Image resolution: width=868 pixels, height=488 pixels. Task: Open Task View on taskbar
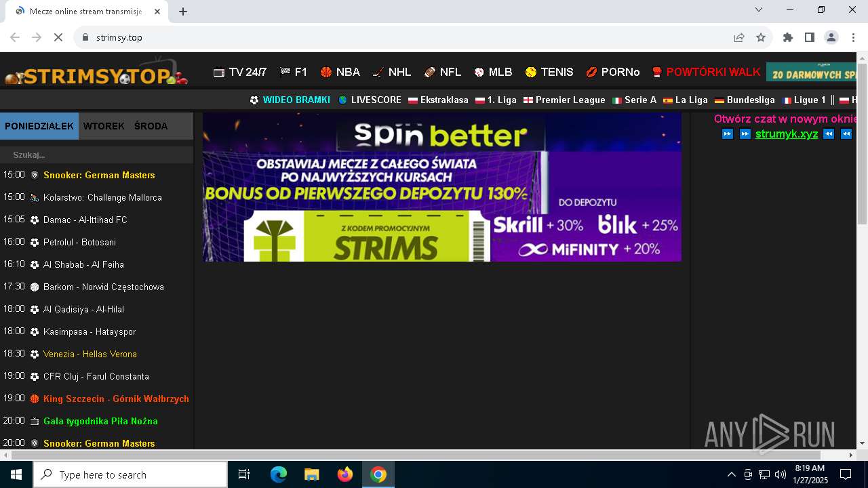(x=244, y=474)
